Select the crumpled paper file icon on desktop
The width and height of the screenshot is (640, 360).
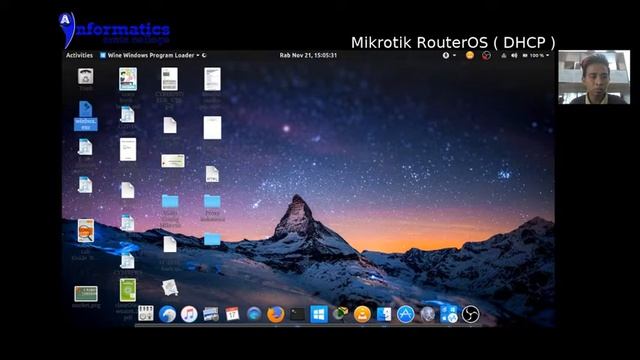click(170, 287)
